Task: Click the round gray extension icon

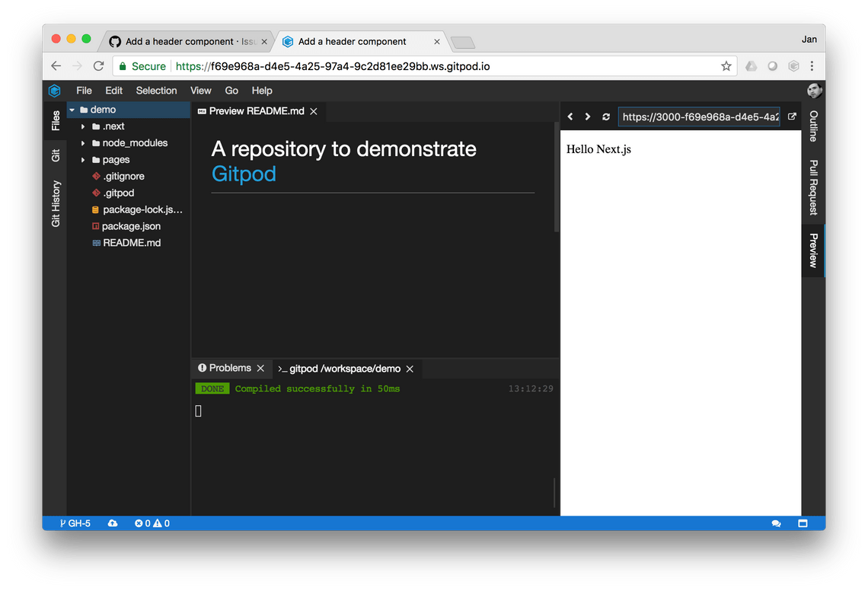Action: [772, 66]
